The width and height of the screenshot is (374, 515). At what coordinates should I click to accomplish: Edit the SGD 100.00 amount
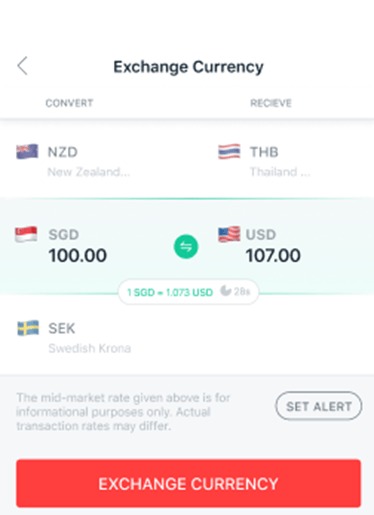[78, 256]
